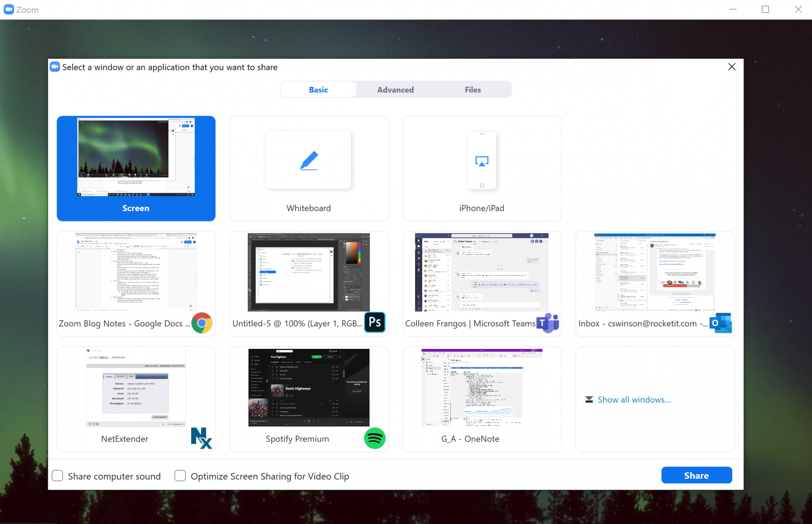Open the Show all windows link
Viewport: 812px width, 524px height.
[634, 400]
